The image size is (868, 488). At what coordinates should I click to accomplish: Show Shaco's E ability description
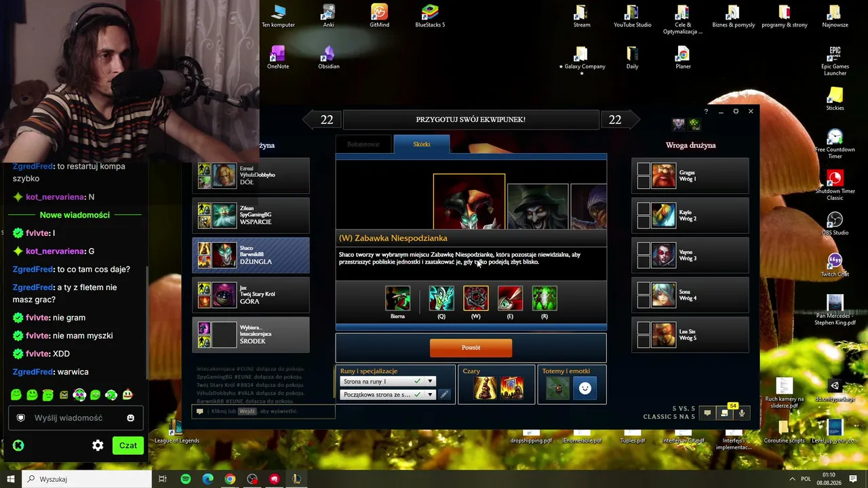coord(510,298)
